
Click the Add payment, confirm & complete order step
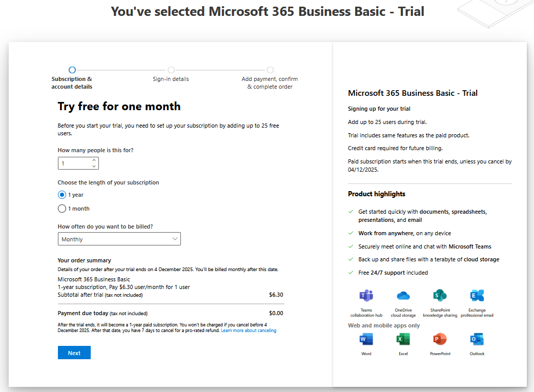[270, 70]
